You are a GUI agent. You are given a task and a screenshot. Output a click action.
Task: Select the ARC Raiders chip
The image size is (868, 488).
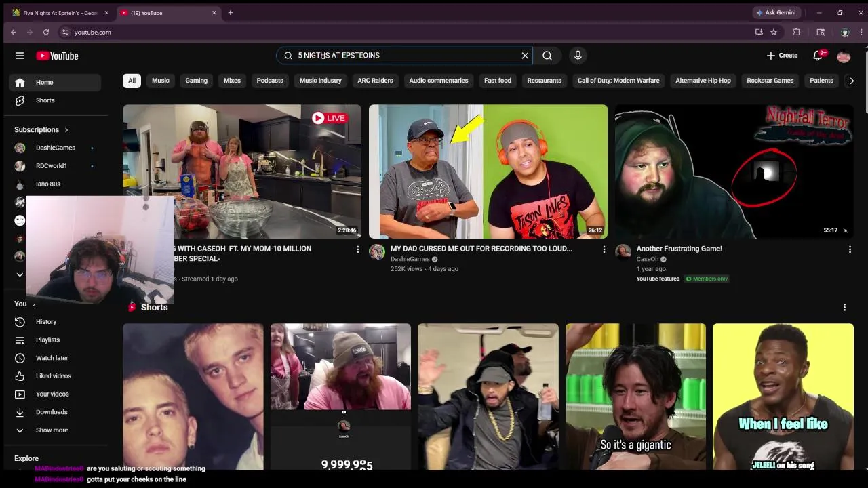pyautogui.click(x=375, y=81)
